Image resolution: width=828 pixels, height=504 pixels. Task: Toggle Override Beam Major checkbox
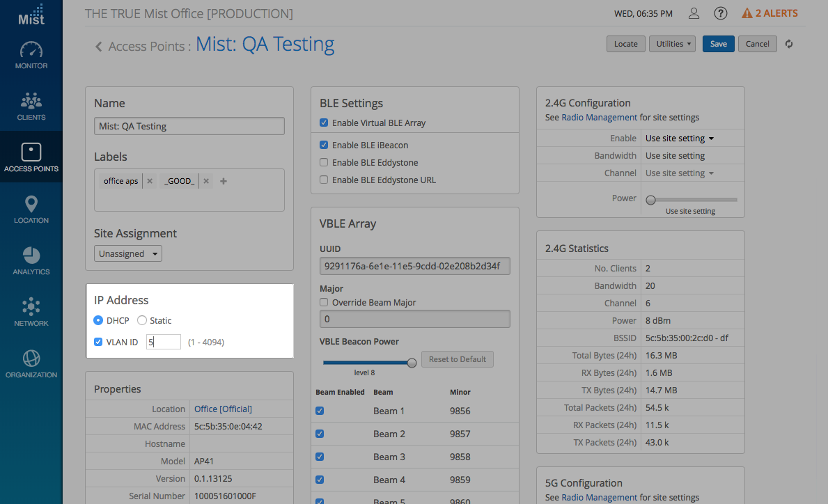click(x=324, y=303)
